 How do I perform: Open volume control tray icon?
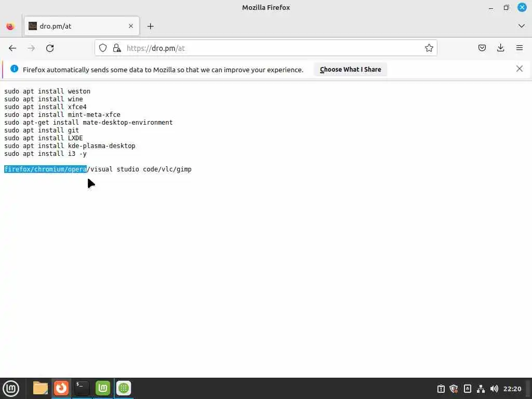coord(494,389)
